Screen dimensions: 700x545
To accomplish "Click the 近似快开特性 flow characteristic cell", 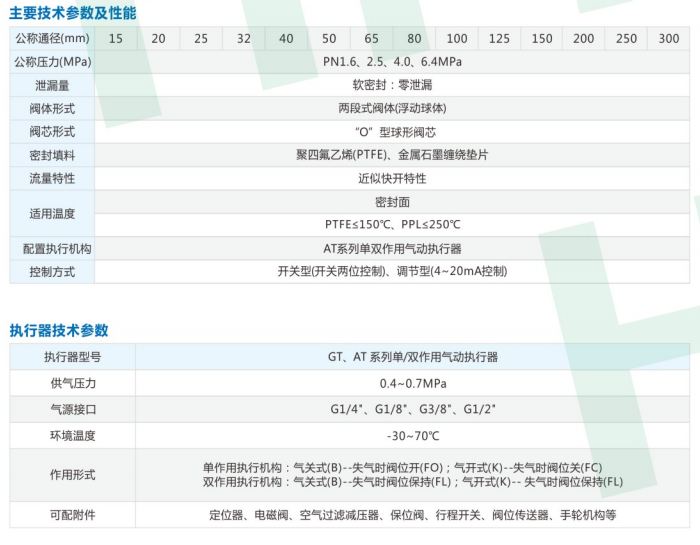I will (x=392, y=178).
